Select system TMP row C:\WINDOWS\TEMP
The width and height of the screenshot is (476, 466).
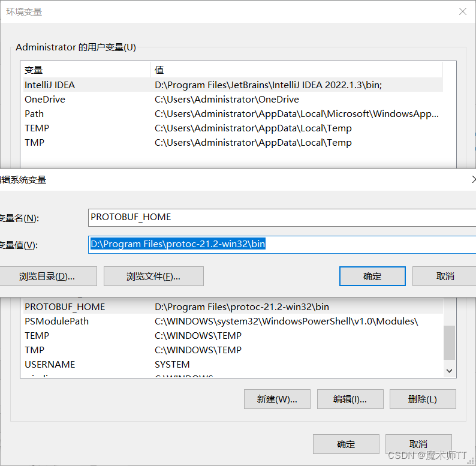coord(233,350)
